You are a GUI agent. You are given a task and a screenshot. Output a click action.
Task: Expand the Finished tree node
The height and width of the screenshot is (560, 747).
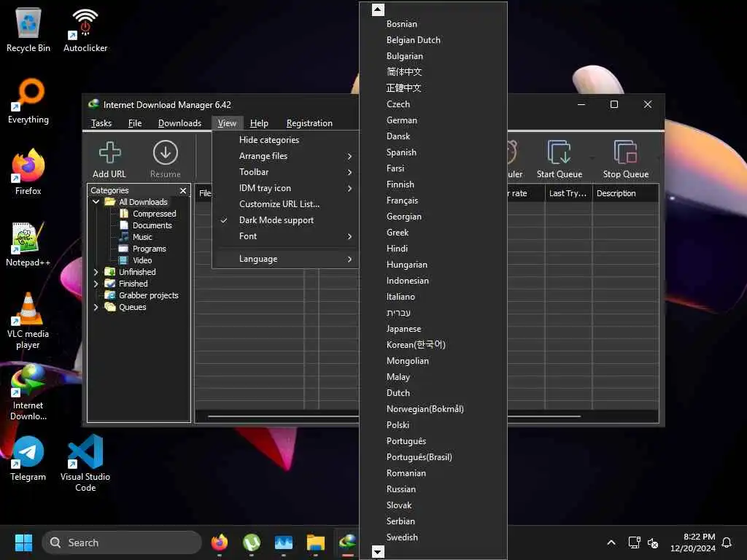point(96,284)
